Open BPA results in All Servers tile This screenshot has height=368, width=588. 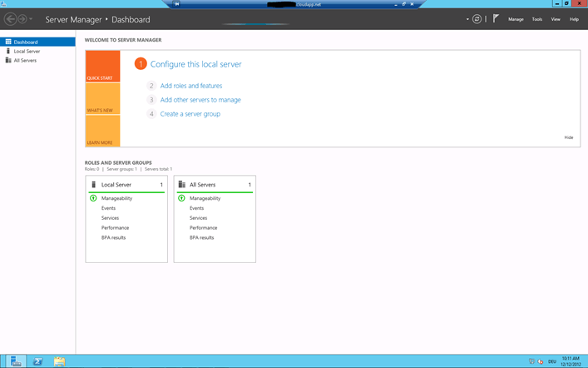click(x=201, y=237)
